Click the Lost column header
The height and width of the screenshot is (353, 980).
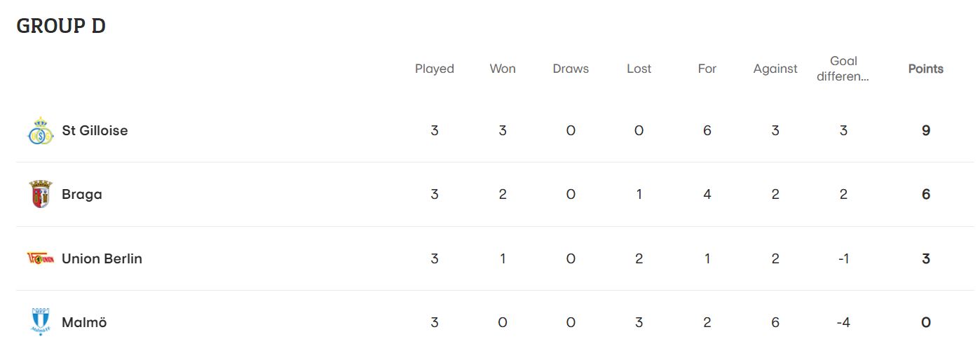pos(639,69)
